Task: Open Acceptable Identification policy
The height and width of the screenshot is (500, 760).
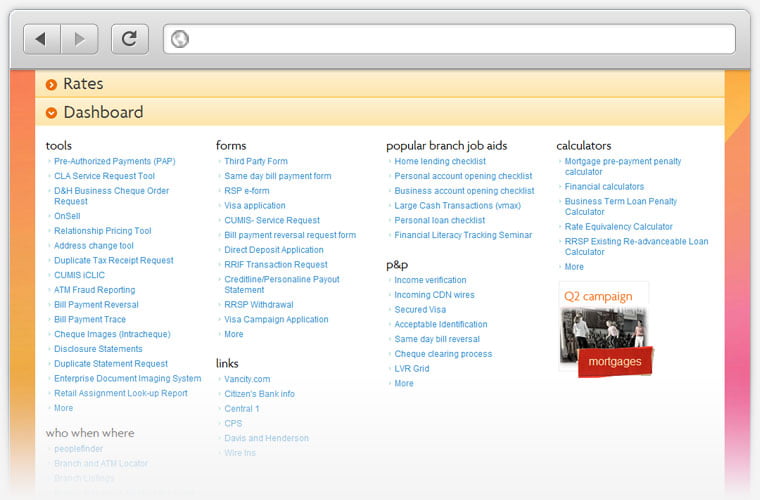Action: click(441, 325)
